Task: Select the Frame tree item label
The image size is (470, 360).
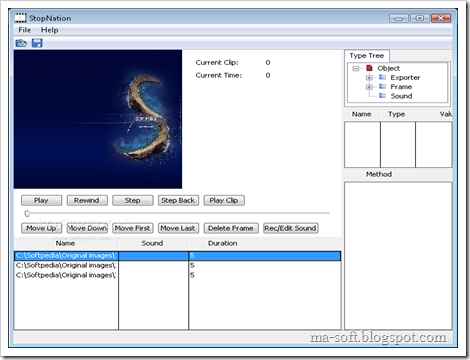Action: point(401,87)
